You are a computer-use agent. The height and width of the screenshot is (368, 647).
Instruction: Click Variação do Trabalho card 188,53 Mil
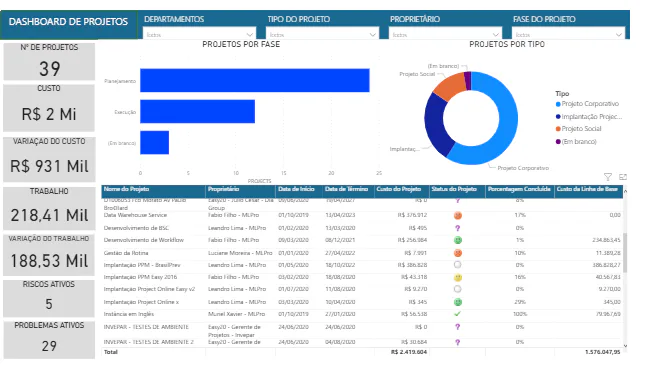(x=49, y=255)
